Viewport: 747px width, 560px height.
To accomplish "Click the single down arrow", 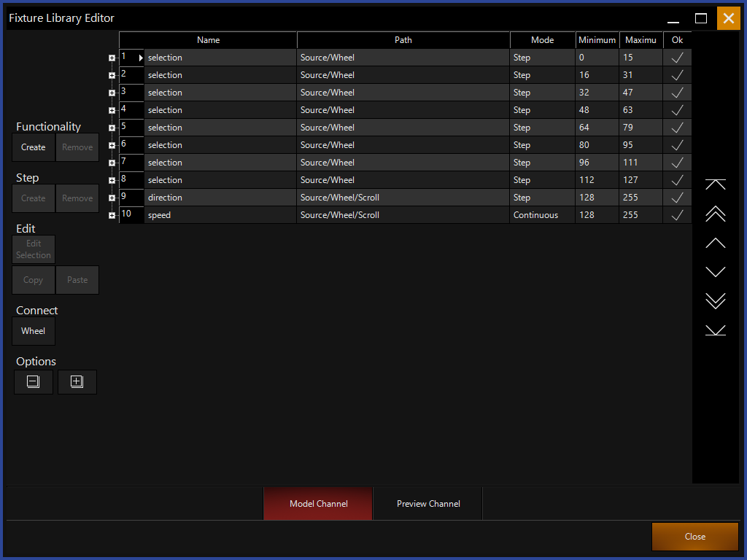I will tap(716, 272).
